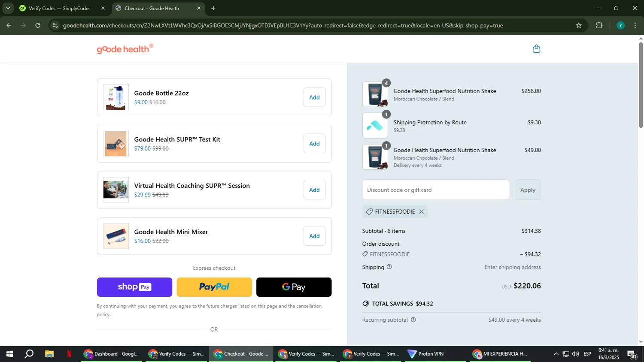Select the Checkout - Goode Health tab
644x362 pixels.
(x=158, y=8)
